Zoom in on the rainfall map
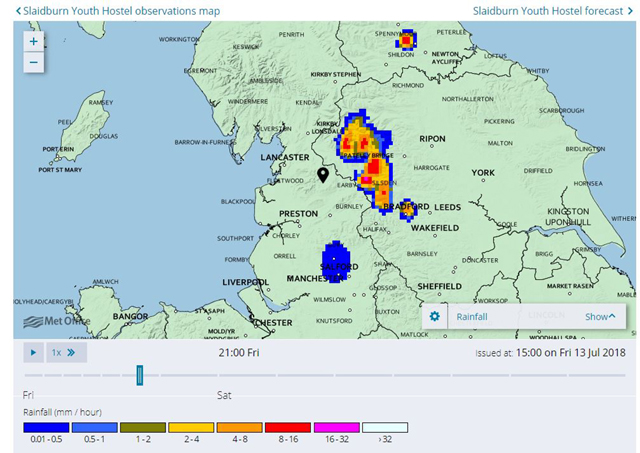Image resolution: width=640 pixels, height=453 pixels. (33, 42)
